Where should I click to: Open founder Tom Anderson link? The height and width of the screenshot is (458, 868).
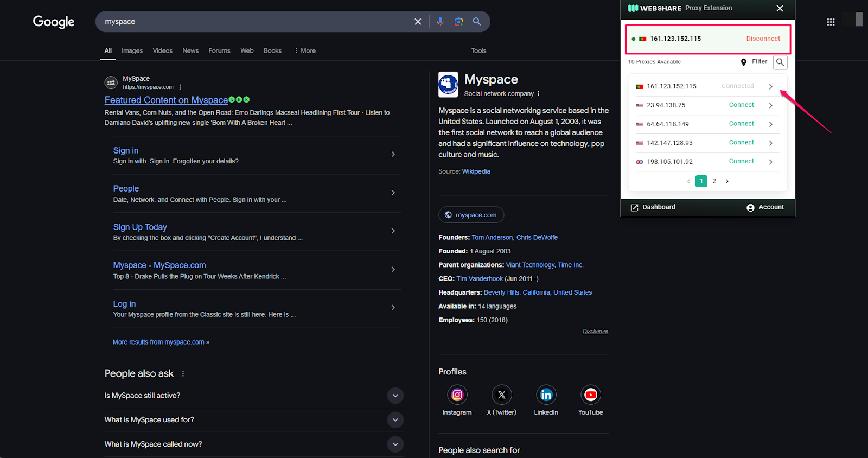coord(492,237)
